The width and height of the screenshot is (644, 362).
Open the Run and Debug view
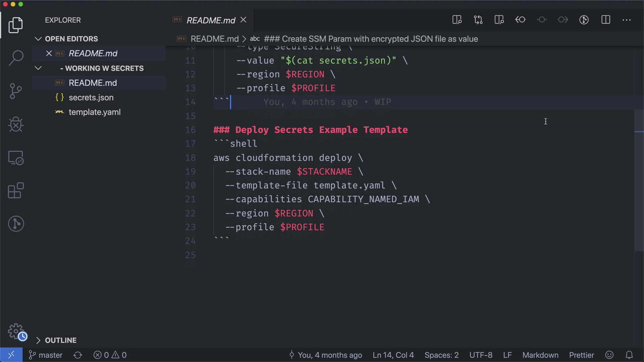click(x=16, y=124)
